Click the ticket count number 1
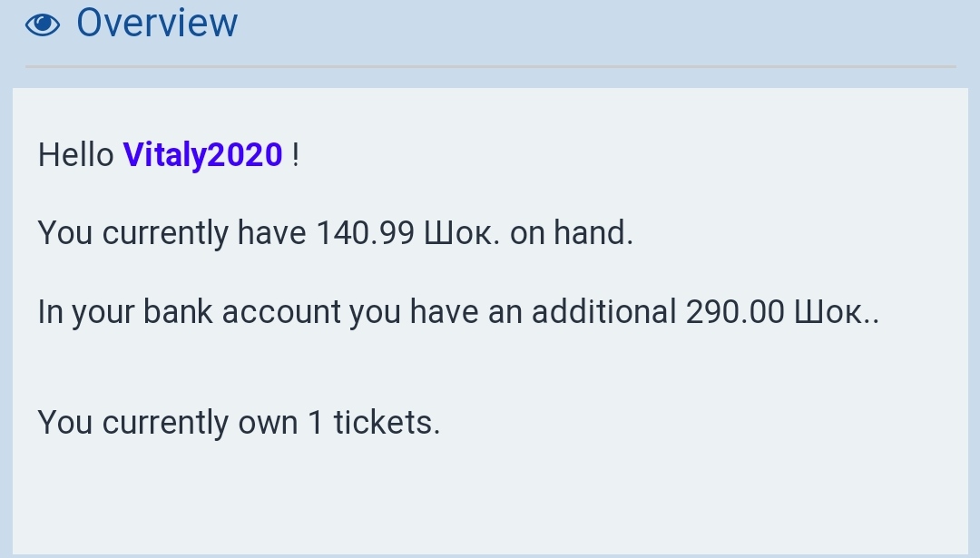Screen dimensions: 980x558 tap(315, 423)
